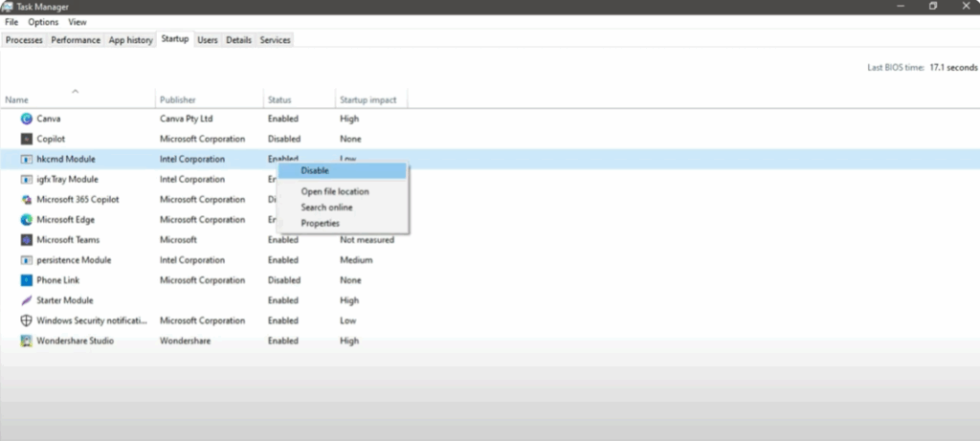Click Copilot's Disabled status cell
980x441 pixels.
(x=284, y=139)
